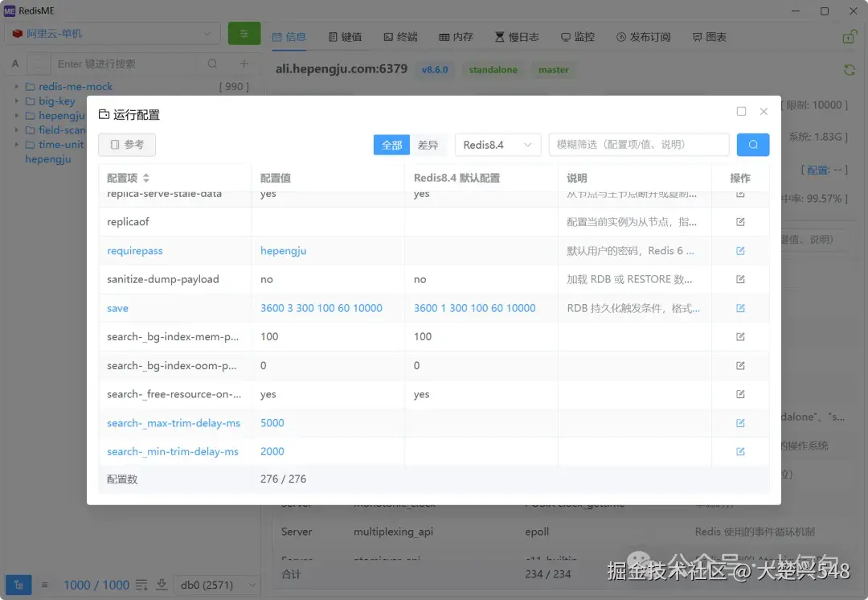This screenshot has height=600, width=868.
Task: Search keys with the magnifier icon
Action: click(212, 64)
